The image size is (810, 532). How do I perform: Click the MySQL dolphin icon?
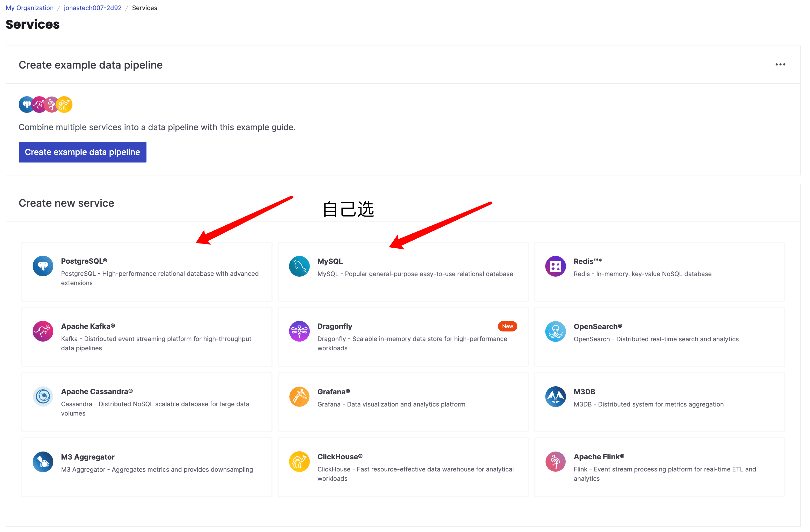pos(299,266)
